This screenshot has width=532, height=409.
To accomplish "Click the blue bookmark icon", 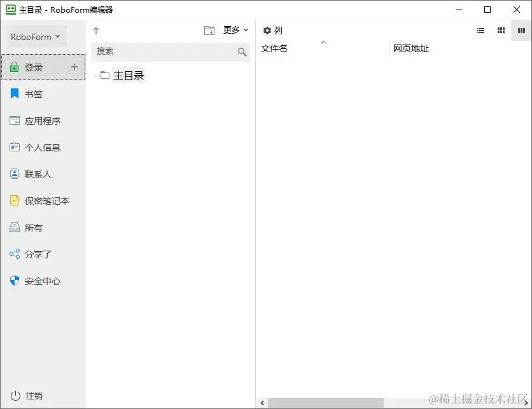I will coord(15,94).
